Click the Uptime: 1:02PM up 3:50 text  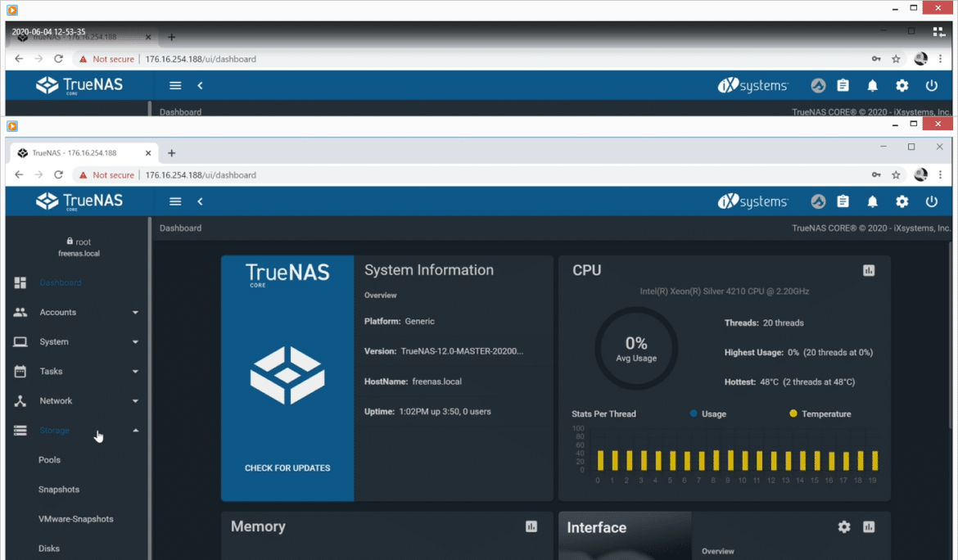(427, 411)
